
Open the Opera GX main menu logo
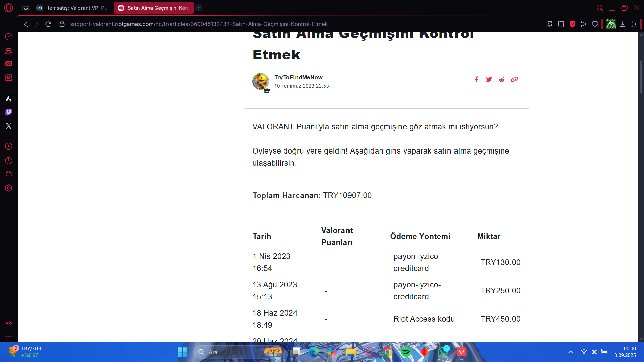point(9,8)
